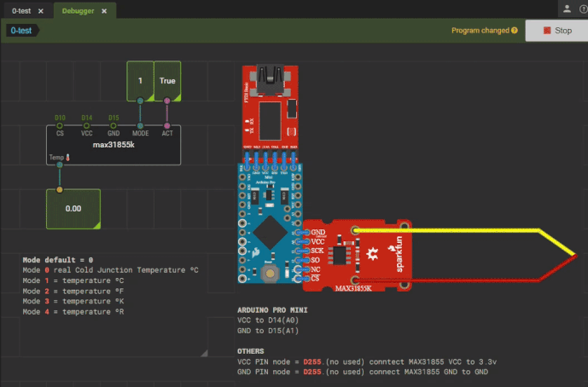
Task: Close the Debugger tab
Action: (104, 11)
